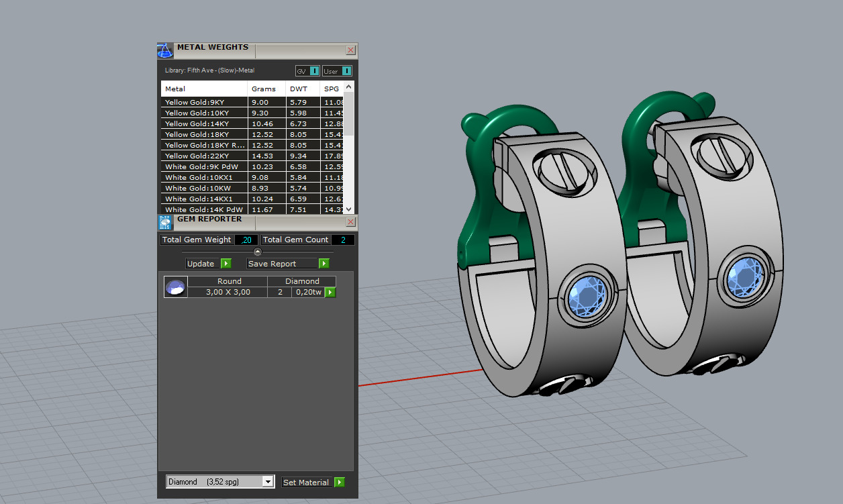This screenshot has height=504, width=843.
Task: Click the green arrow beside Set Material
Action: pos(340,482)
